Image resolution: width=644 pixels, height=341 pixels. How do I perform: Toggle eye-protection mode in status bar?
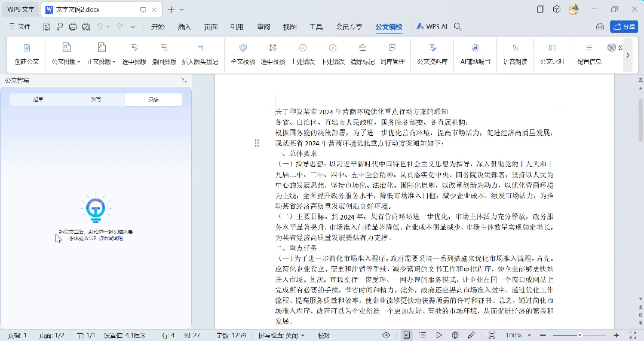pos(386,335)
